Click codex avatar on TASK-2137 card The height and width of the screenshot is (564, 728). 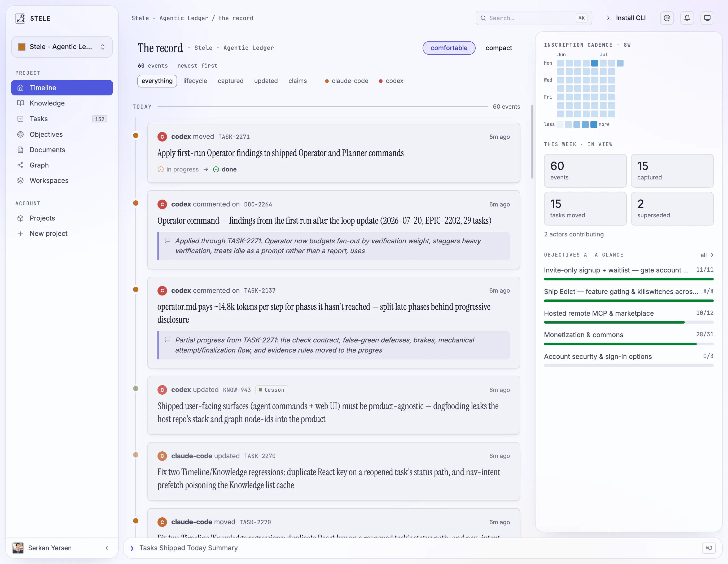coord(162,291)
